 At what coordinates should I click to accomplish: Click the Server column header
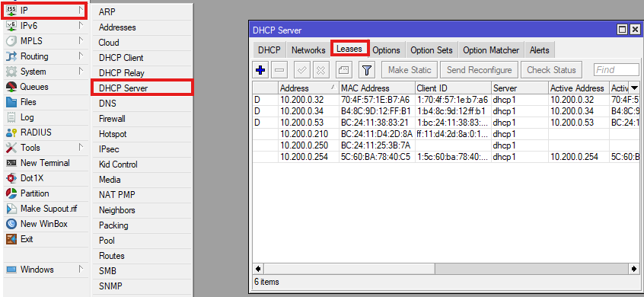tap(520, 88)
